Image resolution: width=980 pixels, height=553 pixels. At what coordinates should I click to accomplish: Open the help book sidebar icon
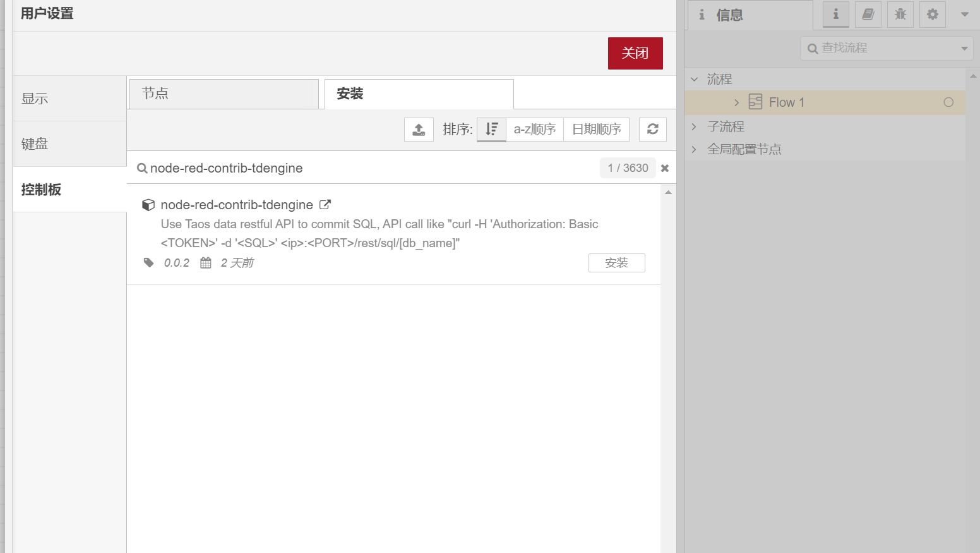click(868, 15)
